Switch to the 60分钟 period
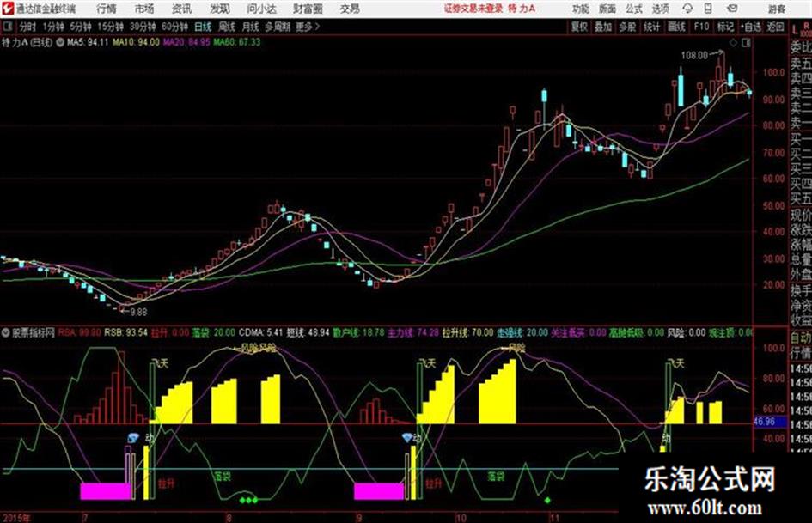 coord(175,27)
